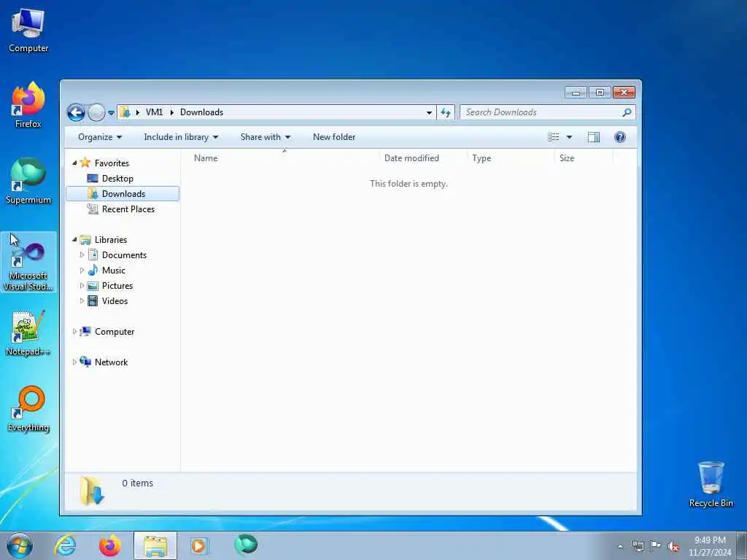Select Network in navigation pane
The image size is (747, 560).
[111, 362]
